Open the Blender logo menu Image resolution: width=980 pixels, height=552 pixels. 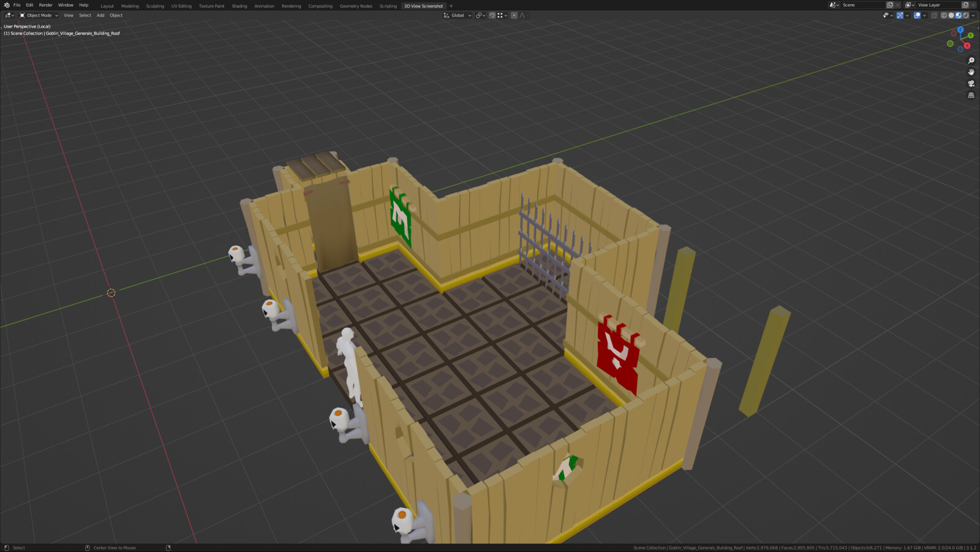pyautogui.click(x=6, y=5)
